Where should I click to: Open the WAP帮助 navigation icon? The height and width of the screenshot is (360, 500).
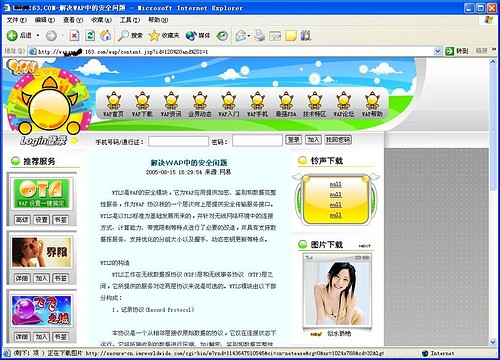click(x=372, y=104)
